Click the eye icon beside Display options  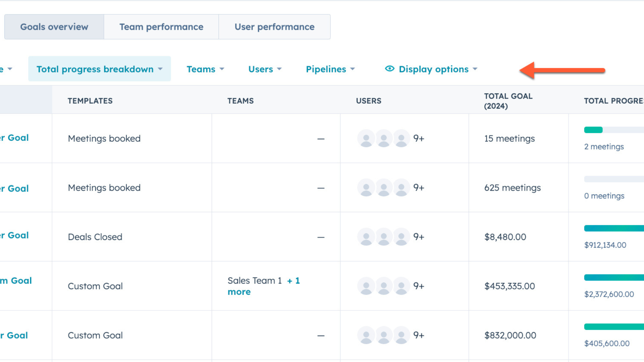pos(389,69)
